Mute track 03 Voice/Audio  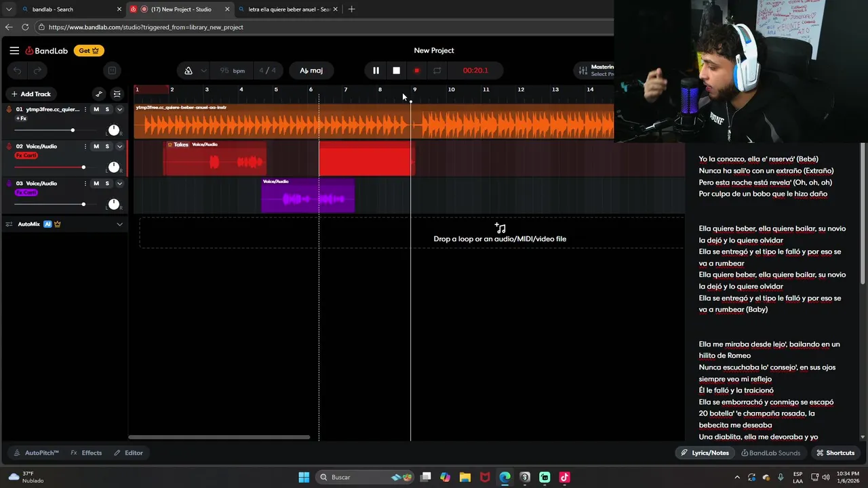coord(96,184)
